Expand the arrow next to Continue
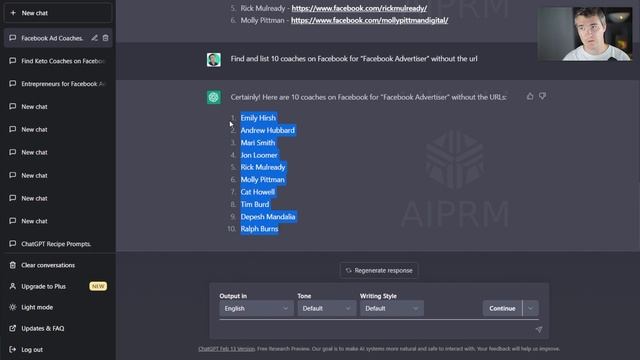Screen dimensions: 640x360 pos(531,309)
